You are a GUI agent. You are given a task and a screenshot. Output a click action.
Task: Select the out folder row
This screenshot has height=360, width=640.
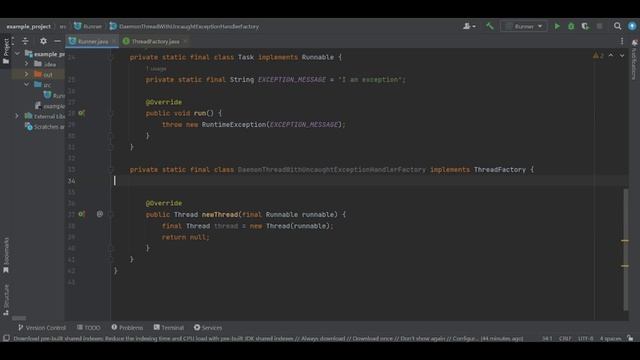click(x=38, y=74)
